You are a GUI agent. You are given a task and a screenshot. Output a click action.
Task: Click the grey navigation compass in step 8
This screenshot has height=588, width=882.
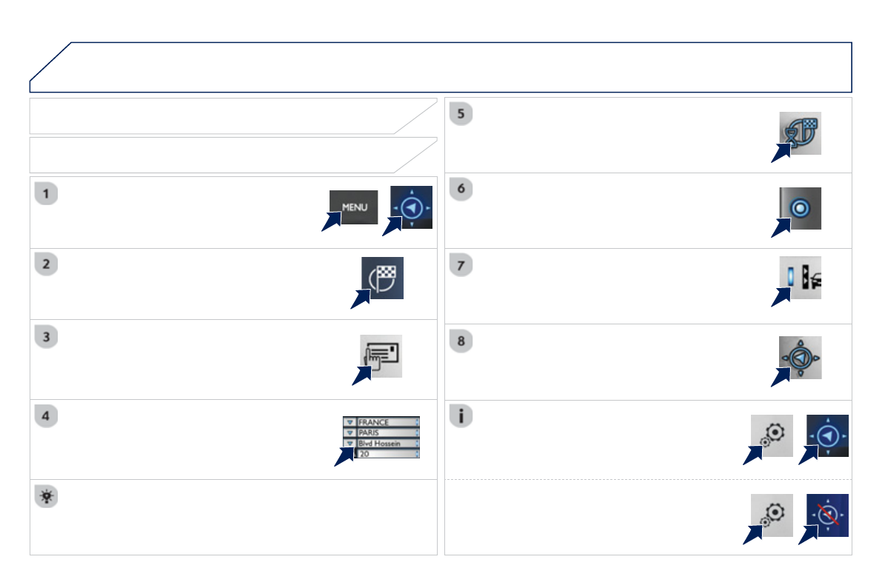(800, 358)
